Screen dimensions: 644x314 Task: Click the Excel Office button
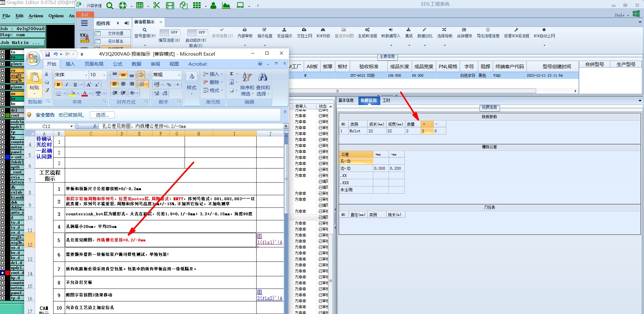(x=33, y=58)
